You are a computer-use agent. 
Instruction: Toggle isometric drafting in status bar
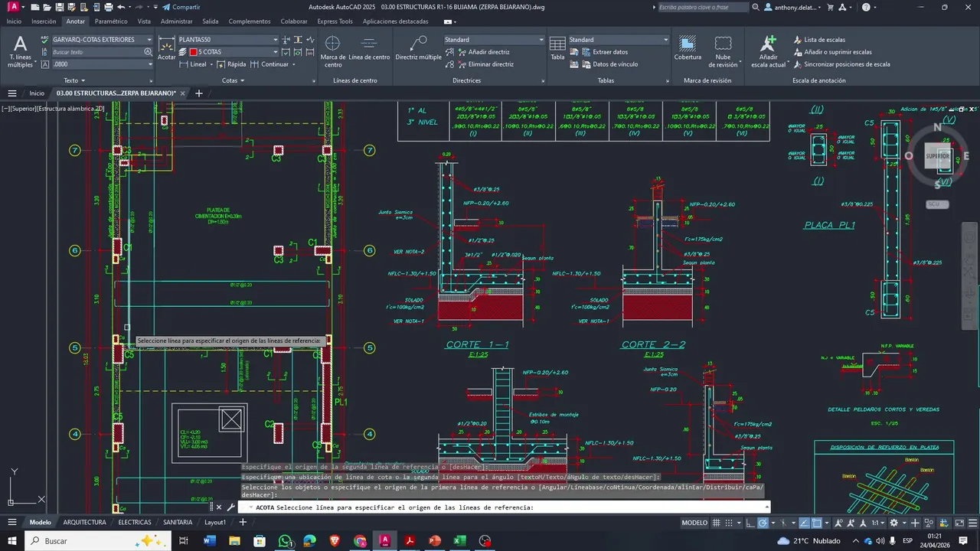coord(783,523)
